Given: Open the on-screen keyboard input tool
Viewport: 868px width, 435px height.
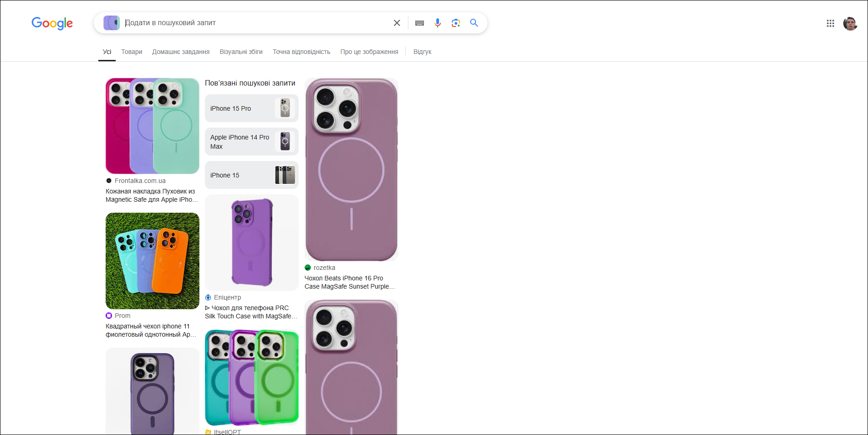Looking at the screenshot, I should click(419, 23).
